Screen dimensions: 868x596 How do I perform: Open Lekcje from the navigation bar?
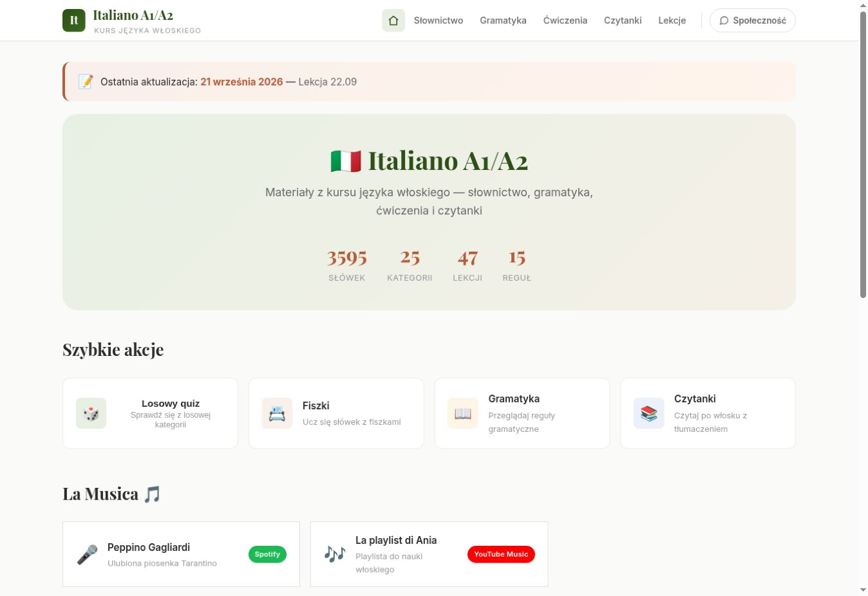coord(672,21)
